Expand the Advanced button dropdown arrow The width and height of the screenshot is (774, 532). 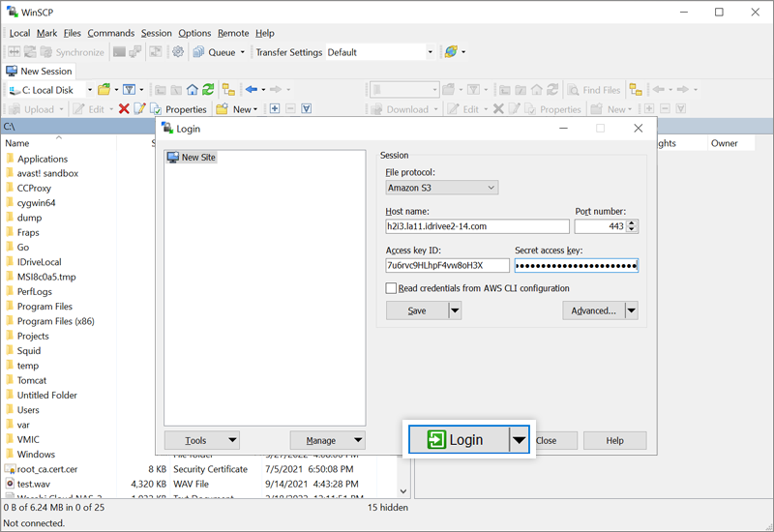click(x=632, y=310)
